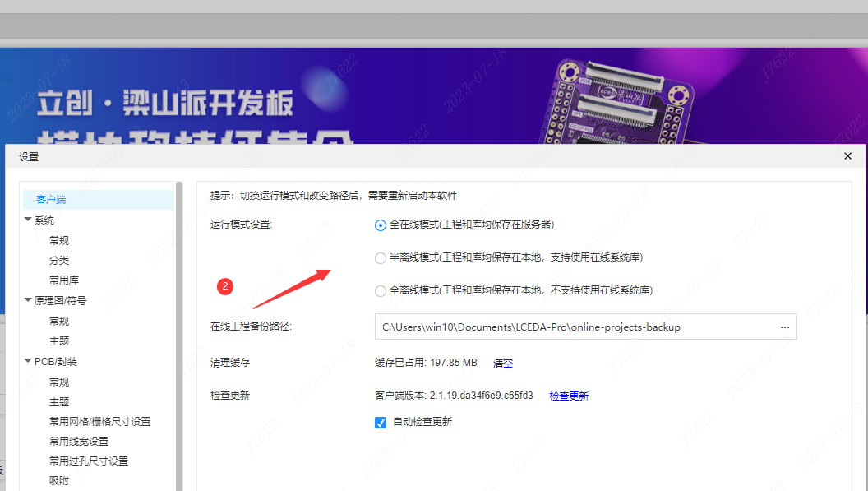Select 分类 in the settings tree
The height and width of the screenshot is (491, 868).
coord(59,261)
